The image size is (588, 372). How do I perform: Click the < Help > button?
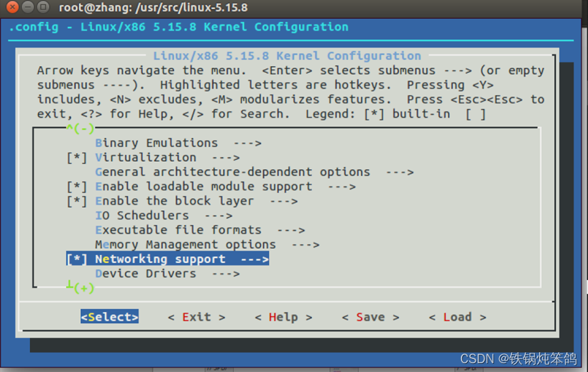(283, 317)
